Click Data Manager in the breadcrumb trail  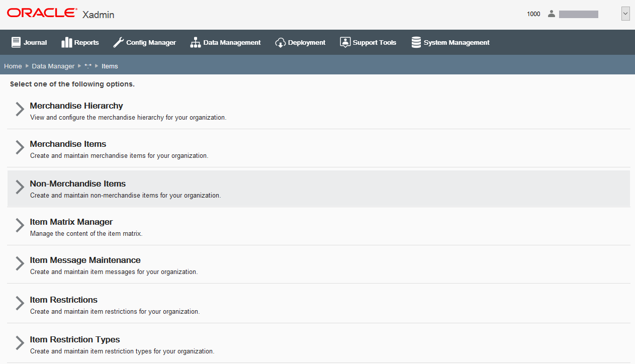click(53, 66)
